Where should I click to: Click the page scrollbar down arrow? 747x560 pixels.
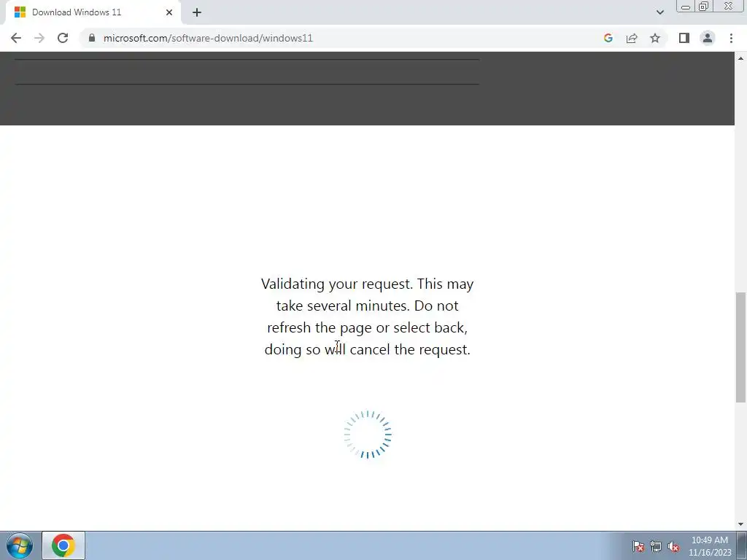[x=741, y=524]
